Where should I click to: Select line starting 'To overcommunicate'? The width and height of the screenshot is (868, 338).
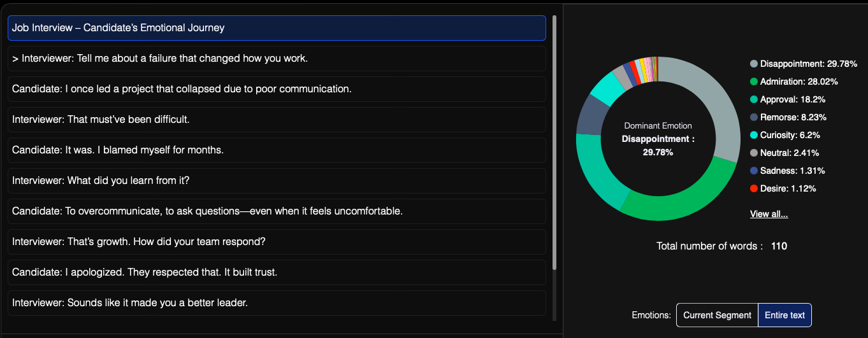coord(277,211)
